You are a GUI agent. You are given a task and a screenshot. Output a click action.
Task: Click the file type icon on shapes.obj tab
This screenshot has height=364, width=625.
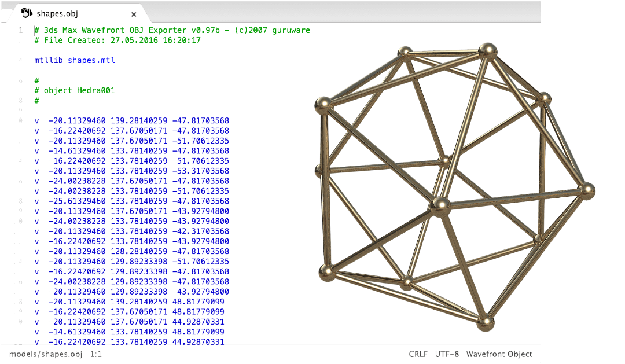(27, 13)
